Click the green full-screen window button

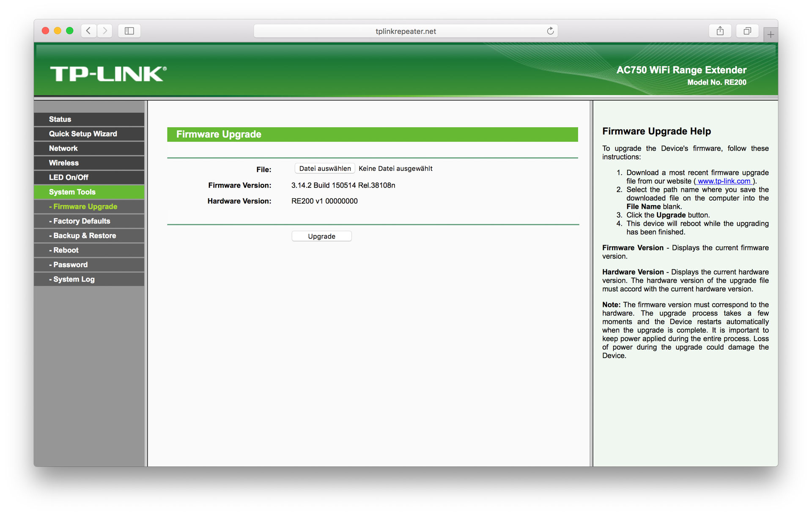pos(70,31)
